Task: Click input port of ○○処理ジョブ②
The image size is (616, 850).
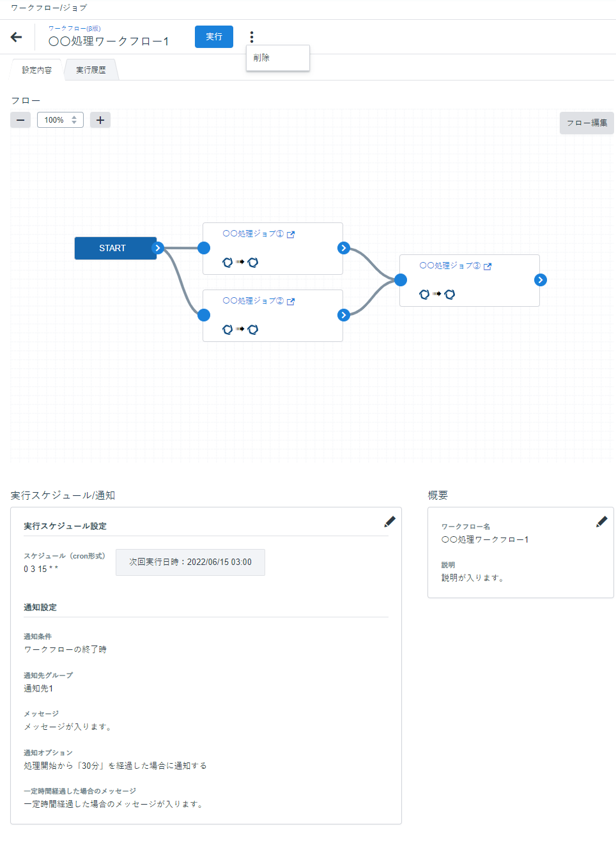Action: [x=204, y=314]
